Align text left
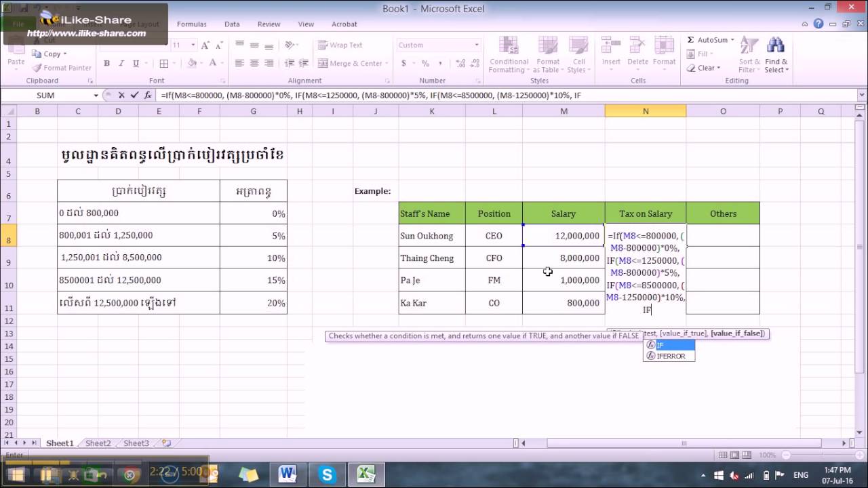The height and width of the screenshot is (488, 868). pyautogui.click(x=239, y=63)
